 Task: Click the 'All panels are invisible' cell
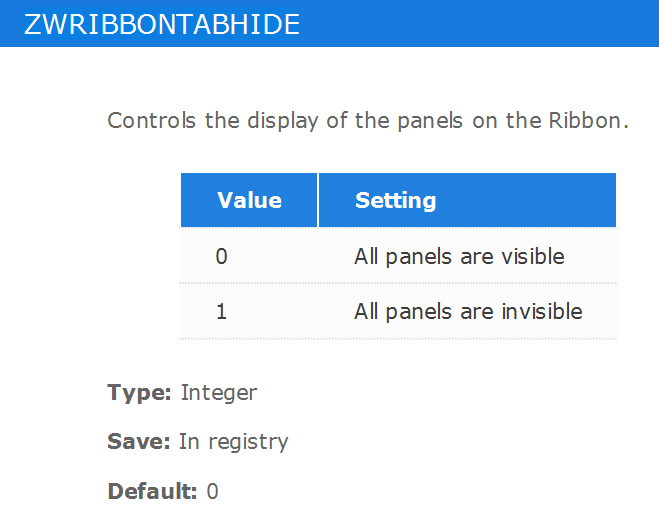coord(467,311)
